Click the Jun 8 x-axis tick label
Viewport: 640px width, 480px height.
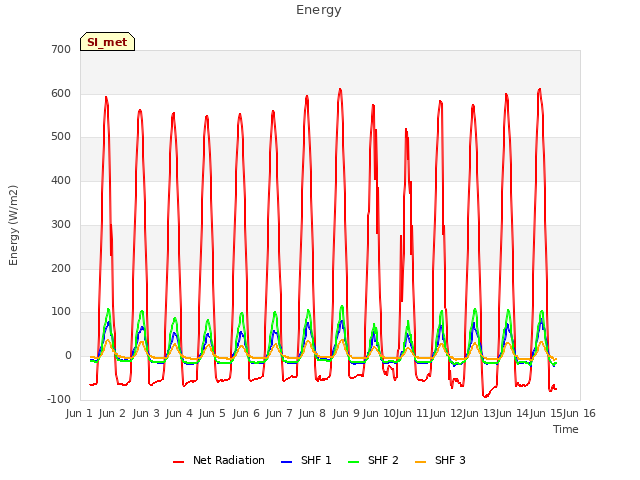312,413
